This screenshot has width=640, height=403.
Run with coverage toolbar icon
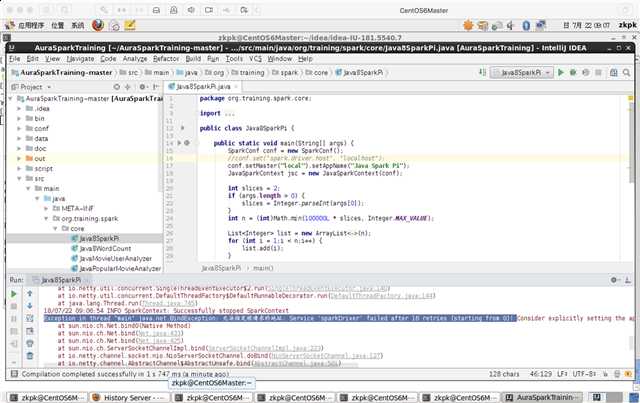tap(586, 72)
